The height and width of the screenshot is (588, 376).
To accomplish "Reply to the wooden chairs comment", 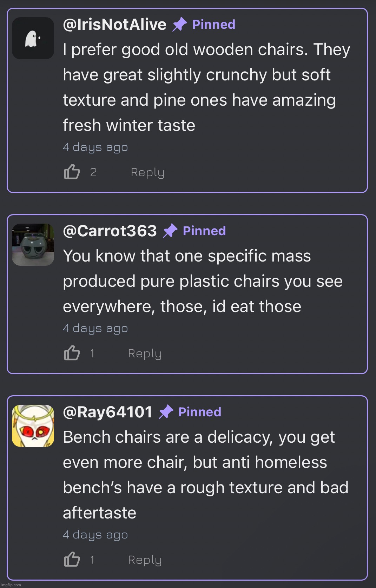I will pyautogui.click(x=147, y=172).
